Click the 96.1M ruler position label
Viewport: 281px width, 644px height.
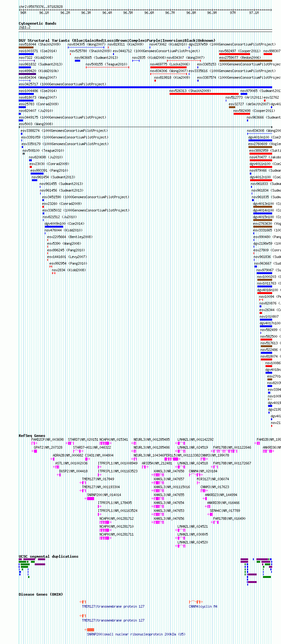[x=44, y=13]
